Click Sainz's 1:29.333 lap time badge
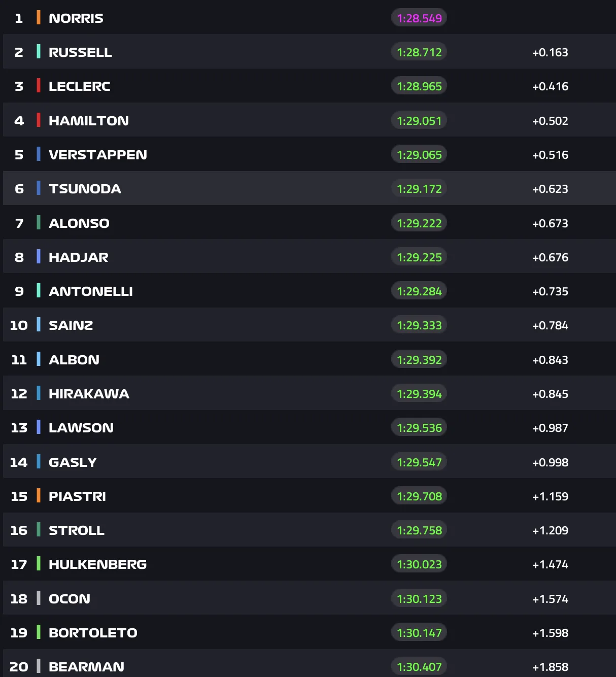 coord(419,325)
